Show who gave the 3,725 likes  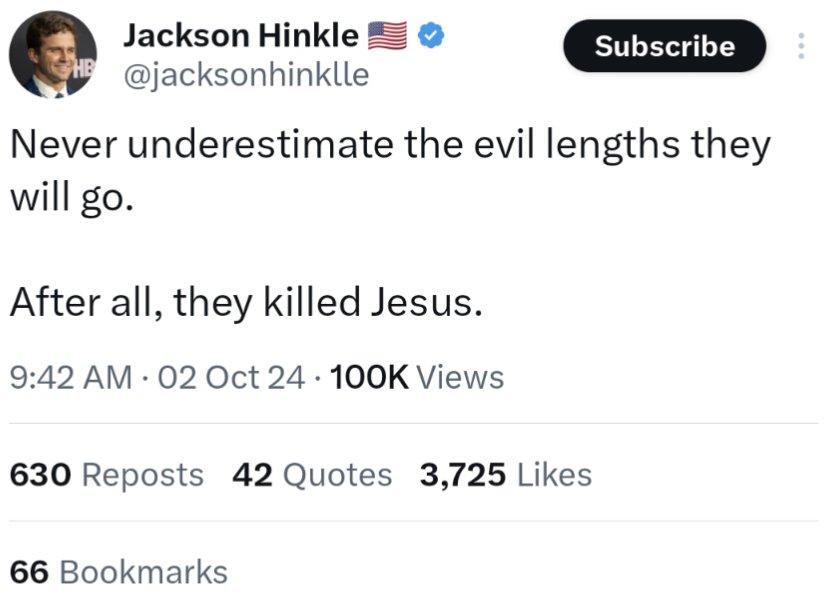tap(506, 475)
